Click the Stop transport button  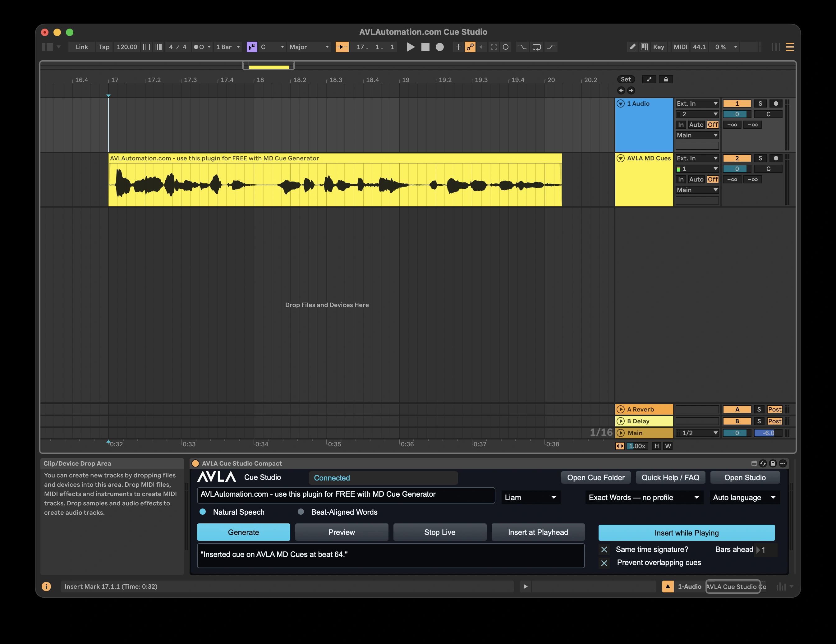tap(425, 47)
